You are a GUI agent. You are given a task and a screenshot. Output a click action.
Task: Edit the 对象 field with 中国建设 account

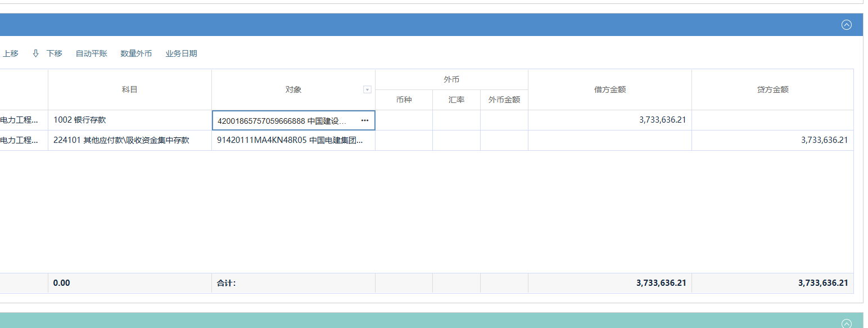284,120
